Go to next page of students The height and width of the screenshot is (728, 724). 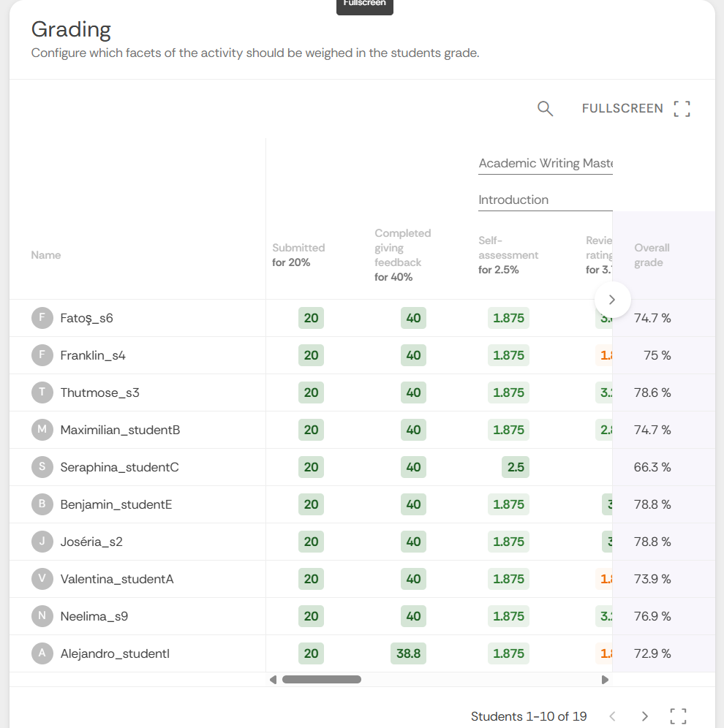[644, 716]
